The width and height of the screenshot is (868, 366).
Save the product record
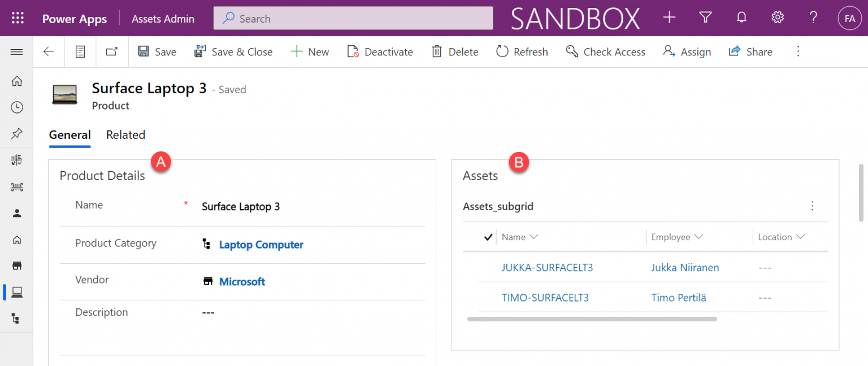(157, 52)
